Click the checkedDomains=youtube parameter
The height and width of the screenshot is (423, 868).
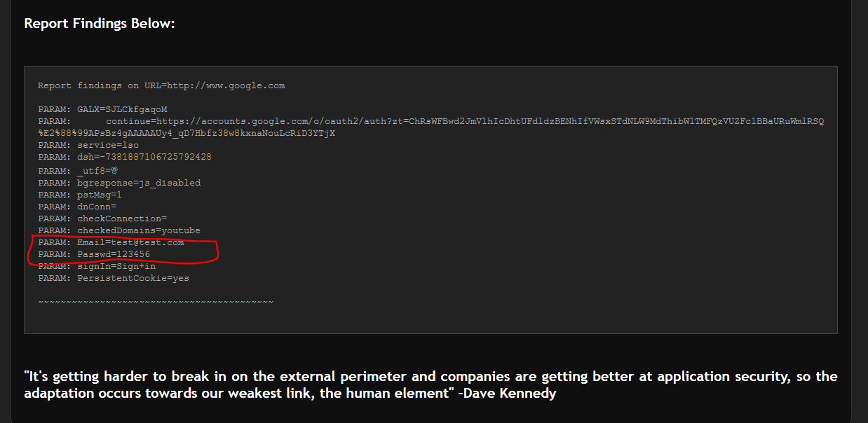(139, 230)
